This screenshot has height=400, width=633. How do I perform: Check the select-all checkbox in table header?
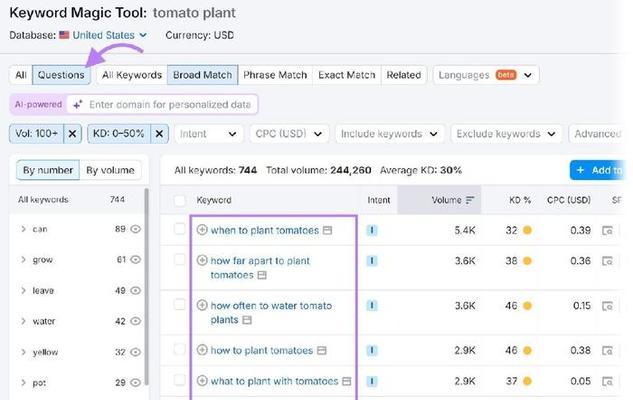(x=179, y=200)
